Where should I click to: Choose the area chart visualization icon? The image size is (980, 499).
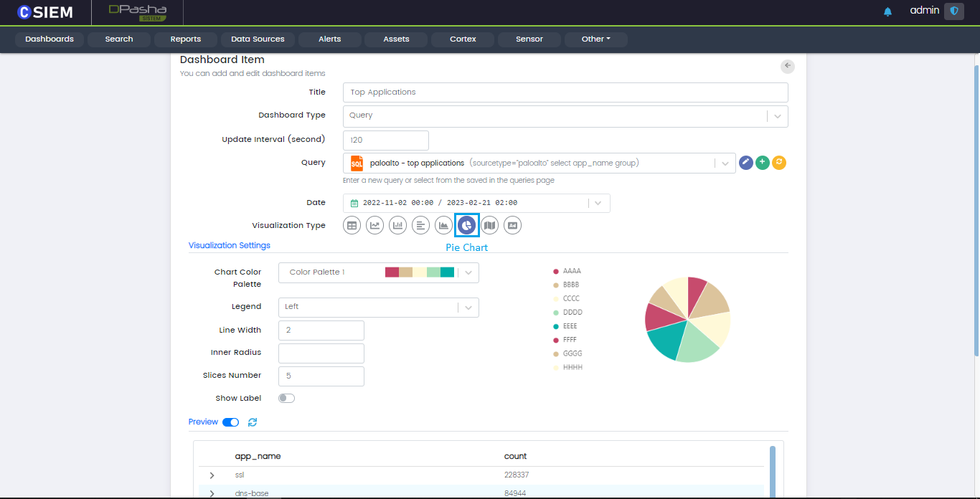pos(443,225)
